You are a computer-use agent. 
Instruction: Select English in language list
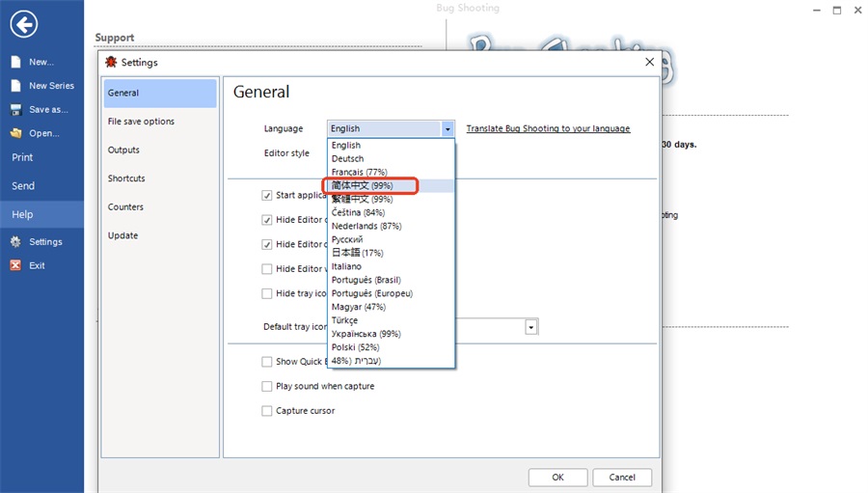391,145
